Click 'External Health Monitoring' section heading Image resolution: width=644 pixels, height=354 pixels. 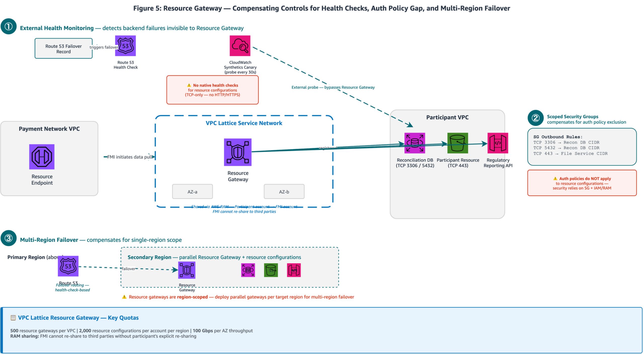coord(57,28)
